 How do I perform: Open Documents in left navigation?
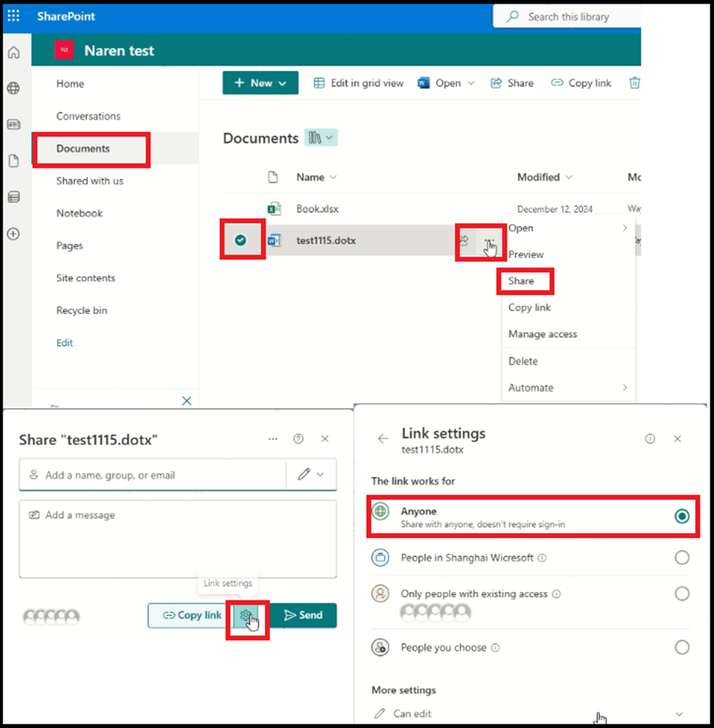(83, 149)
